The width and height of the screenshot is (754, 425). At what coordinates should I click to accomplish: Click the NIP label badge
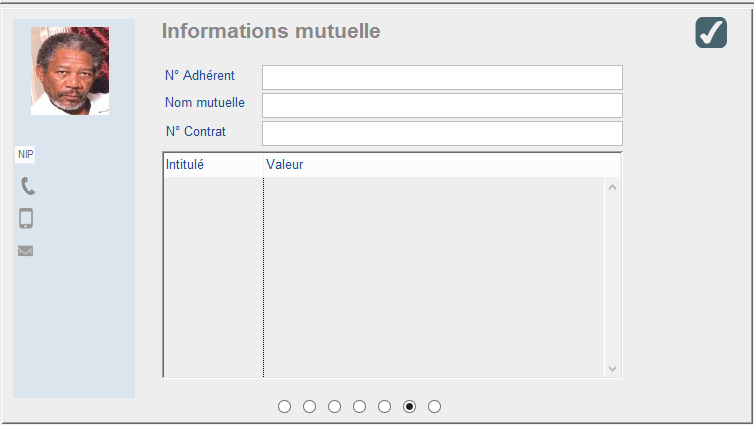click(x=25, y=154)
